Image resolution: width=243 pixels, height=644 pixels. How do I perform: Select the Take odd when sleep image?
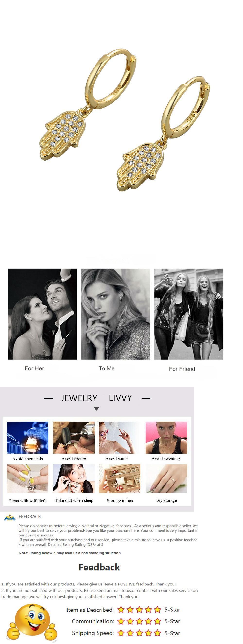tap(74, 478)
